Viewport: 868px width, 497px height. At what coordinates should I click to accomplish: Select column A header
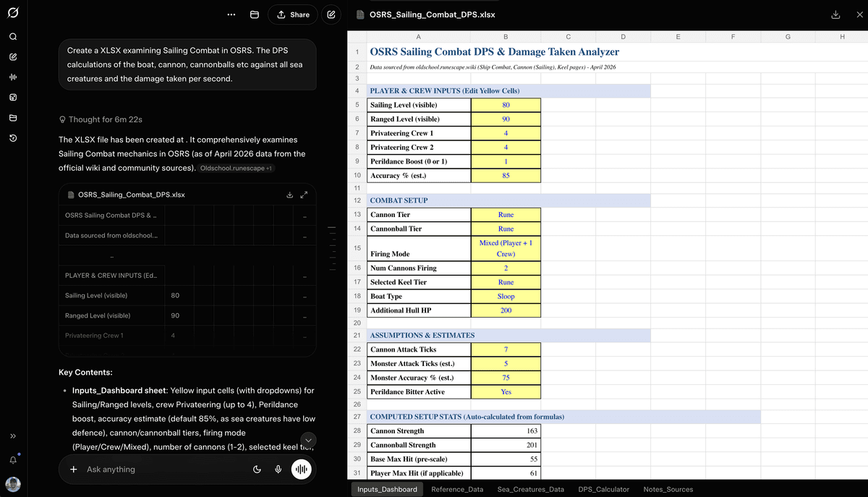tap(419, 36)
